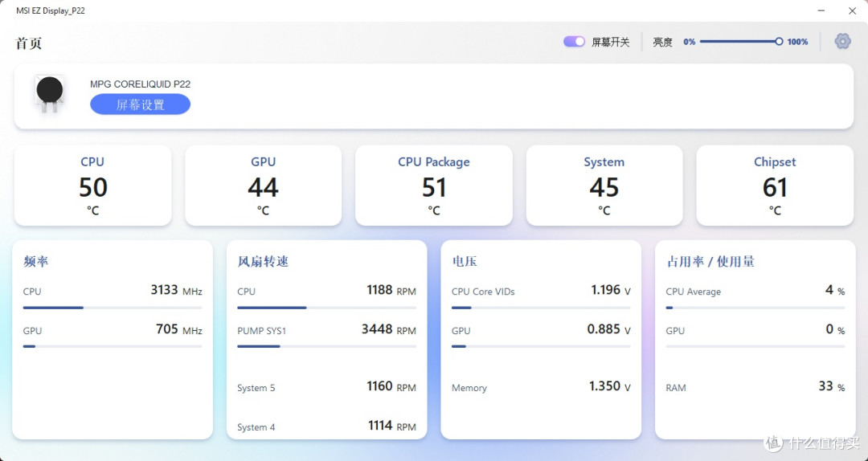The width and height of the screenshot is (868, 461).
Task: Click the 1.196 V voltage value
Action: 611,290
